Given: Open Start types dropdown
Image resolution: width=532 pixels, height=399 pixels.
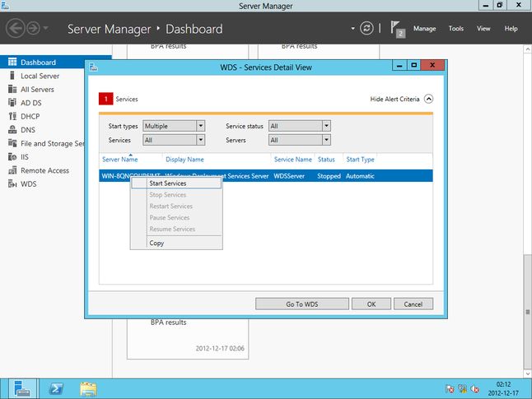Looking at the screenshot, I should tap(174, 126).
